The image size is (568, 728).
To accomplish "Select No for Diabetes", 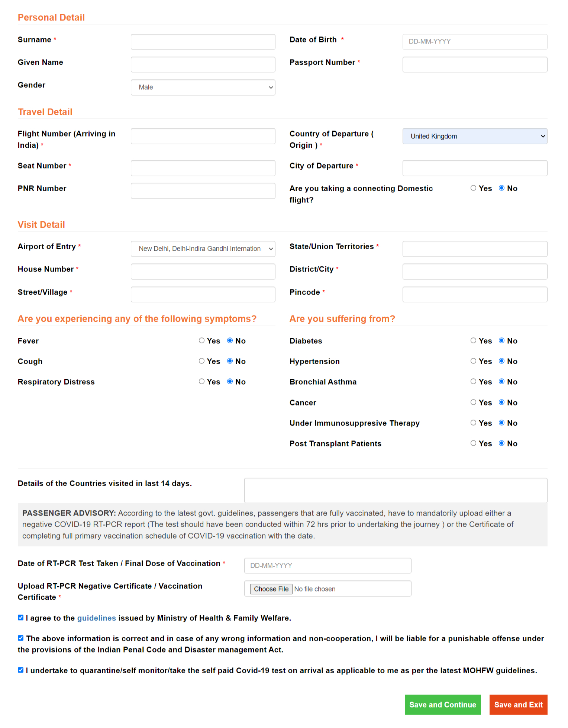I will tap(501, 341).
